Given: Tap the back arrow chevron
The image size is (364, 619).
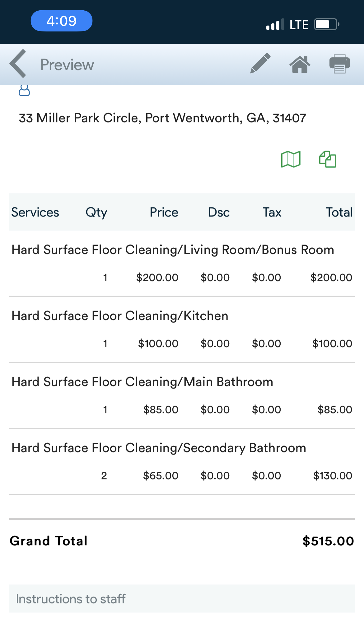Looking at the screenshot, I should (x=18, y=64).
